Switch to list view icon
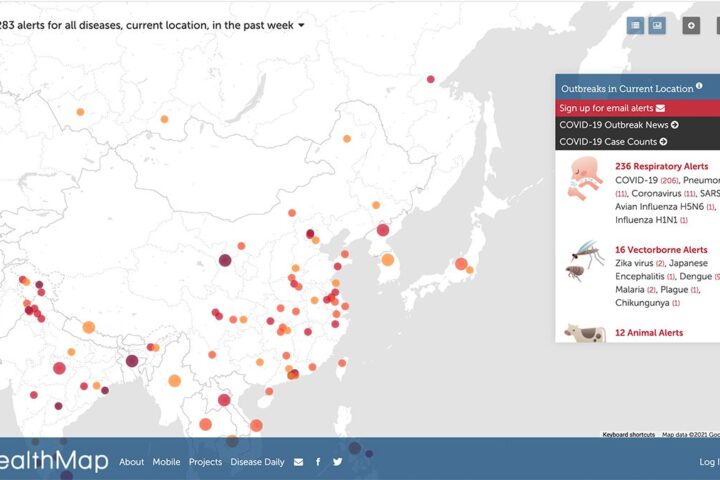720x480 pixels. pyautogui.click(x=636, y=25)
